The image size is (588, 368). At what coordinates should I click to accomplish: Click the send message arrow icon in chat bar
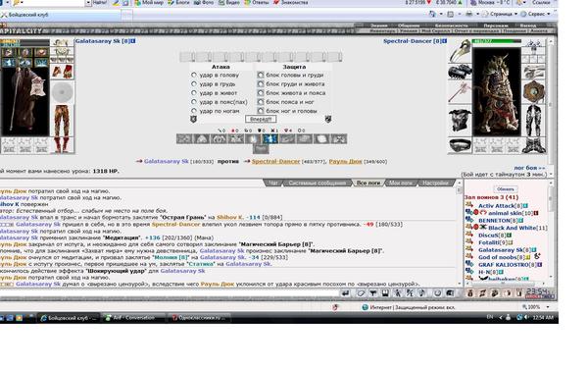point(345,292)
